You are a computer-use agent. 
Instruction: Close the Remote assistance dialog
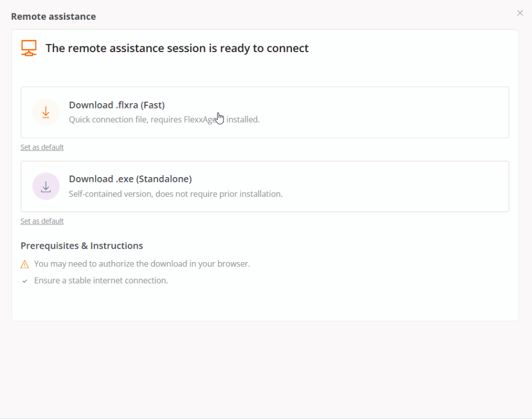520,13
